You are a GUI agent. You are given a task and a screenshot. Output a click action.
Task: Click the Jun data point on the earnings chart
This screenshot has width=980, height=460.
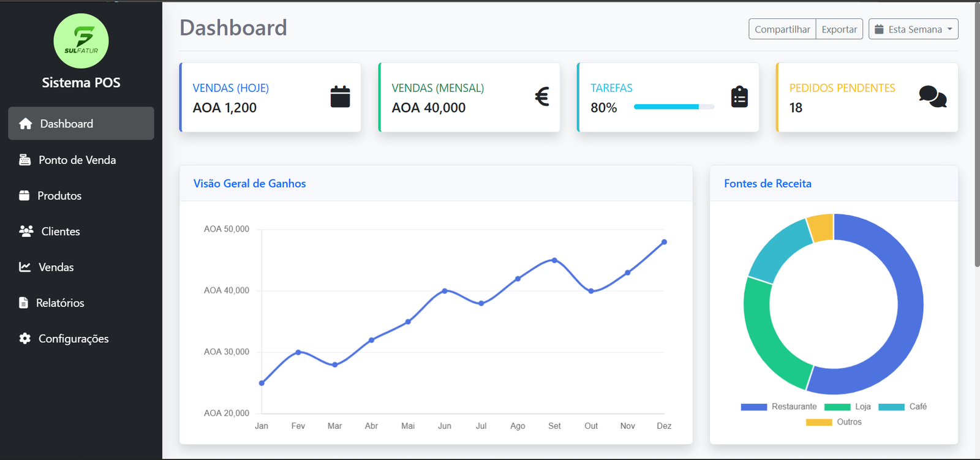click(445, 291)
